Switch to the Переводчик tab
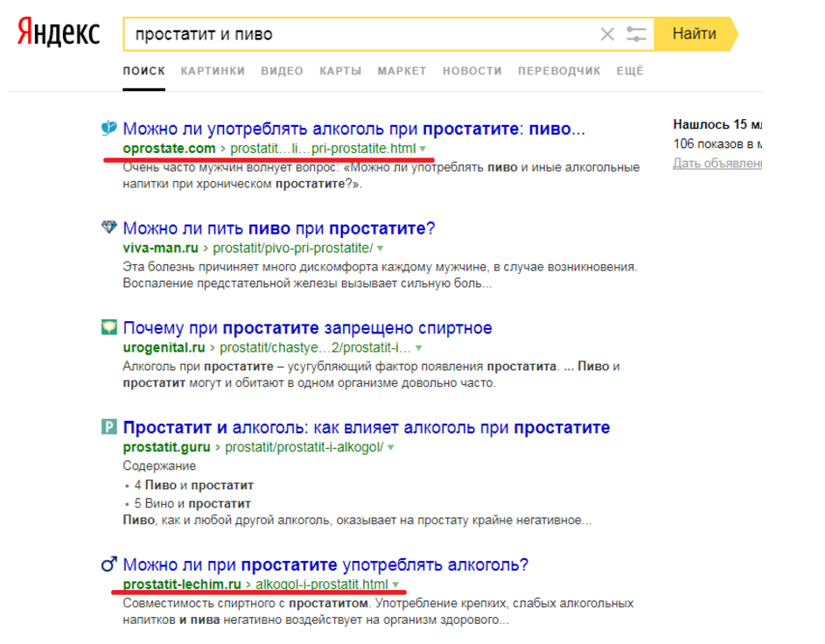825x644 pixels. [x=559, y=71]
